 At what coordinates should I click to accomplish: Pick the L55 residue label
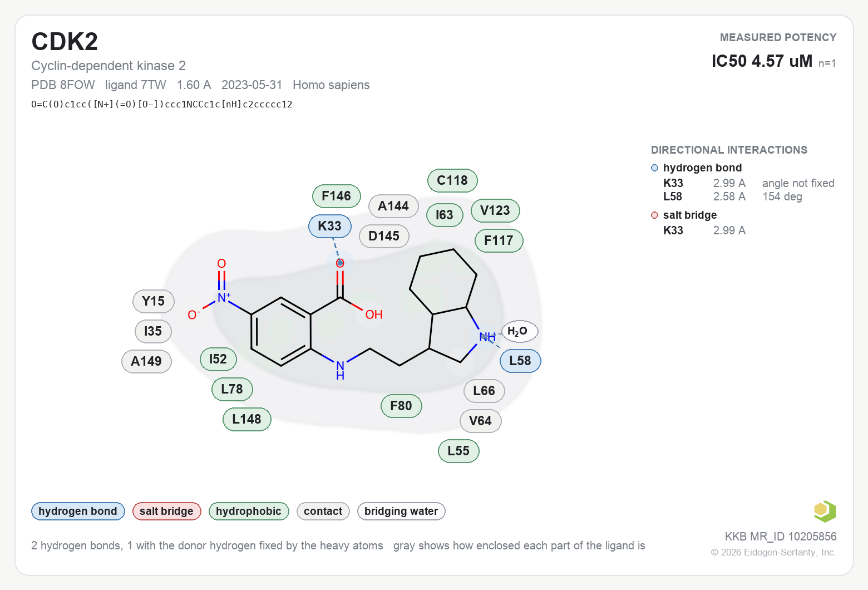tap(458, 451)
